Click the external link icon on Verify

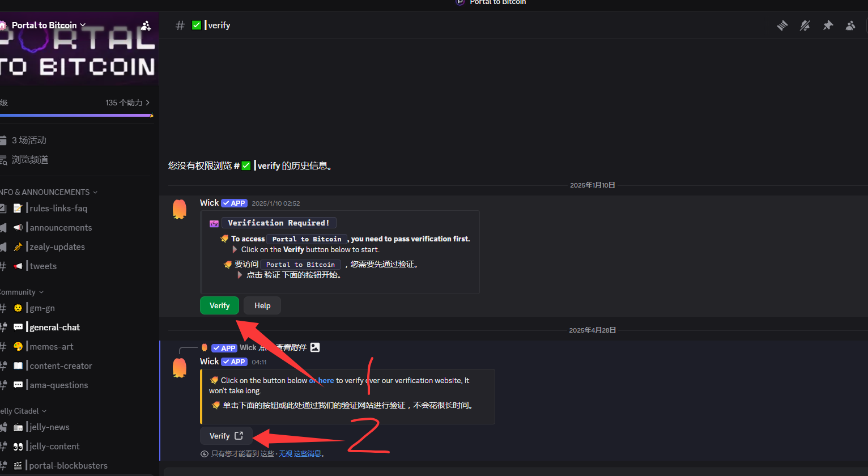click(x=239, y=436)
